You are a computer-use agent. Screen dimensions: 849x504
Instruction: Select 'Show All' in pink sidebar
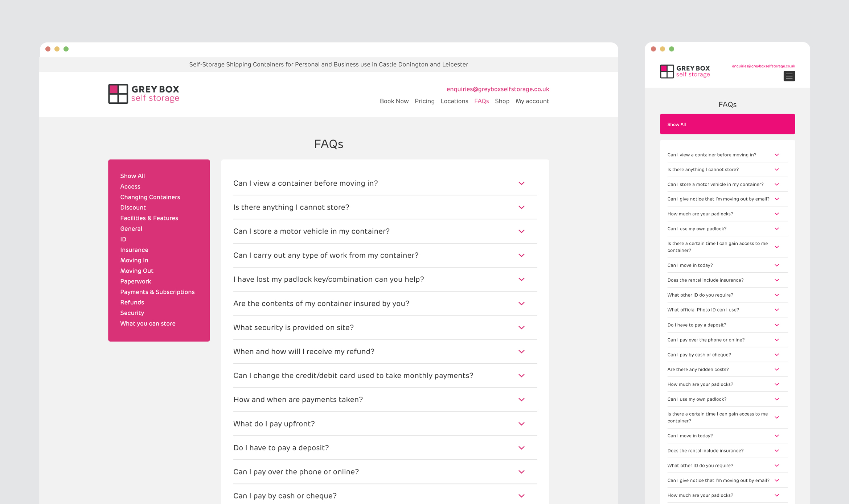pos(132,176)
